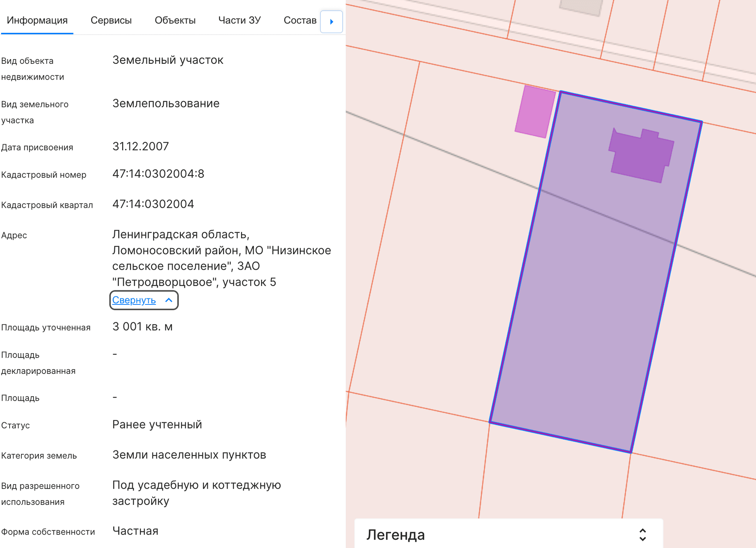756x548 pixels.
Task: Click the cadastral number 47:14:0302004:8 value
Action: 159,174
